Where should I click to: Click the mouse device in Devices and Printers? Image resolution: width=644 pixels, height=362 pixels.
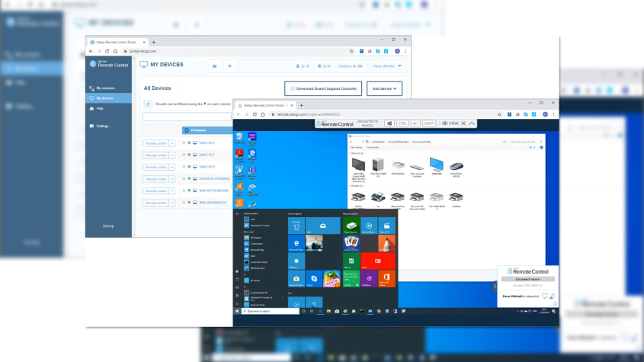point(457,167)
